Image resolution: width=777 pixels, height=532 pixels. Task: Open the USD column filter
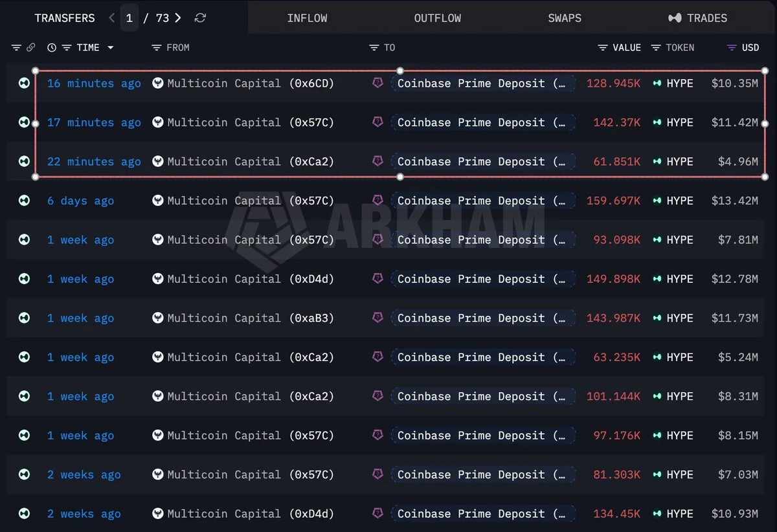(732, 48)
